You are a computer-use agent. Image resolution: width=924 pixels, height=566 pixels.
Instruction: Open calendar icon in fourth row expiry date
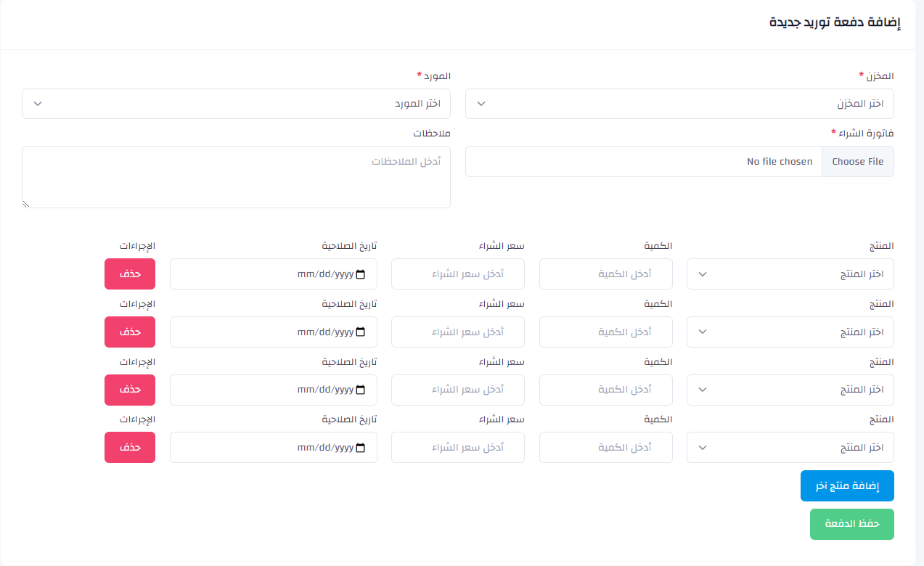[x=361, y=447]
